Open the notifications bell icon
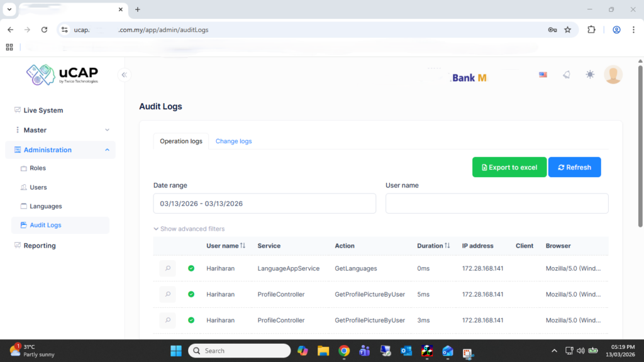The height and width of the screenshot is (362, 644). coord(566,75)
